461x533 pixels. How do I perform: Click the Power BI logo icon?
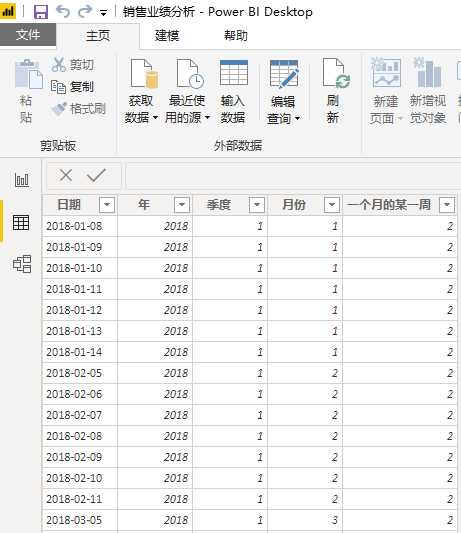click(x=7, y=11)
